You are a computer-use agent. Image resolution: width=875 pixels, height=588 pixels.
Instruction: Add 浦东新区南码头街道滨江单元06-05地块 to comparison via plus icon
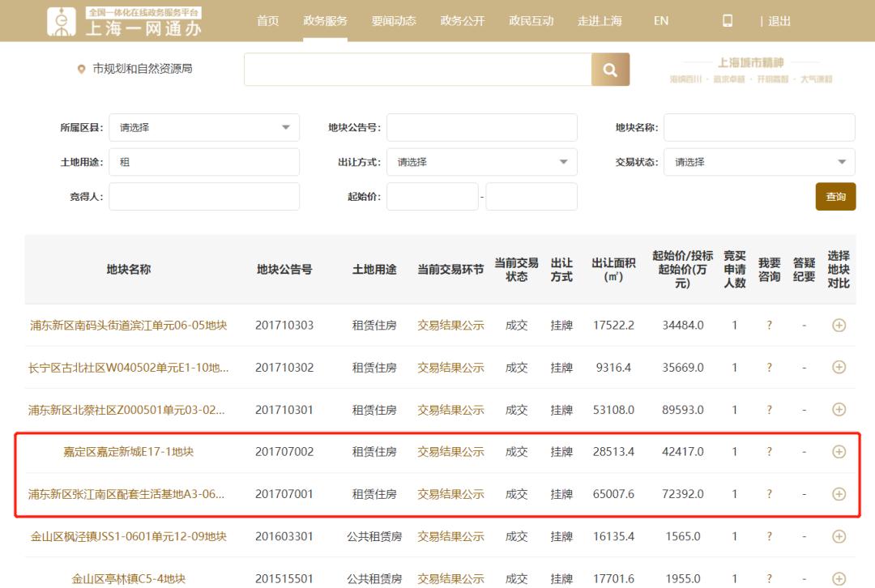839,325
